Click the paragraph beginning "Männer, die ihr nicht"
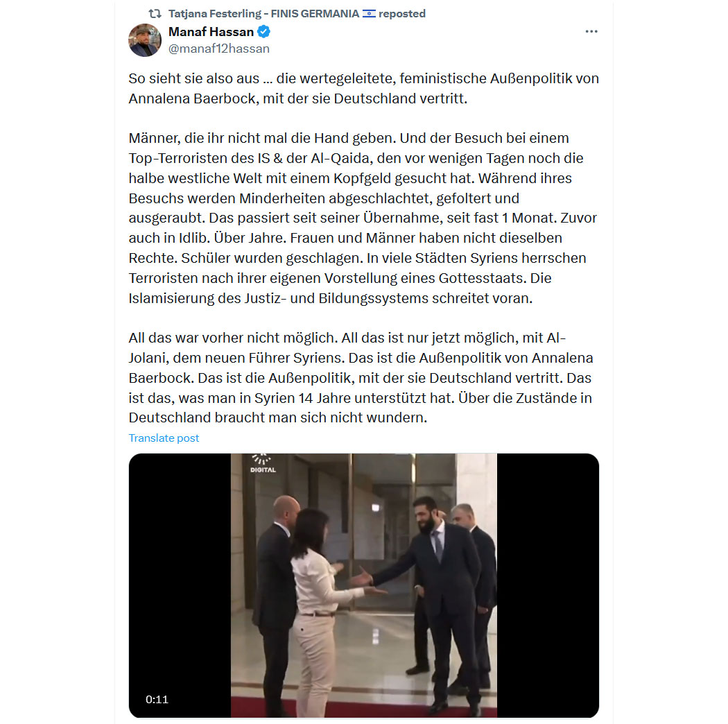The image size is (728, 724). pyautogui.click(x=363, y=218)
